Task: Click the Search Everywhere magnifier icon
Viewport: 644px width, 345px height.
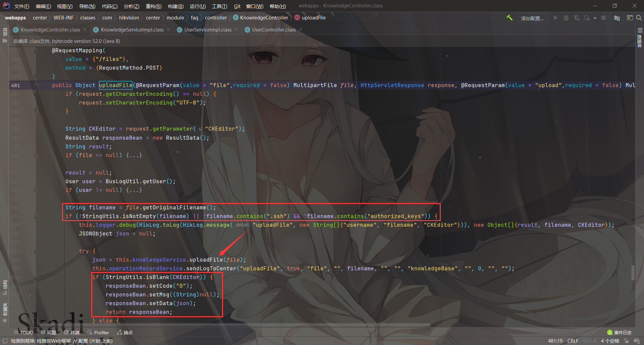Action: point(639,18)
